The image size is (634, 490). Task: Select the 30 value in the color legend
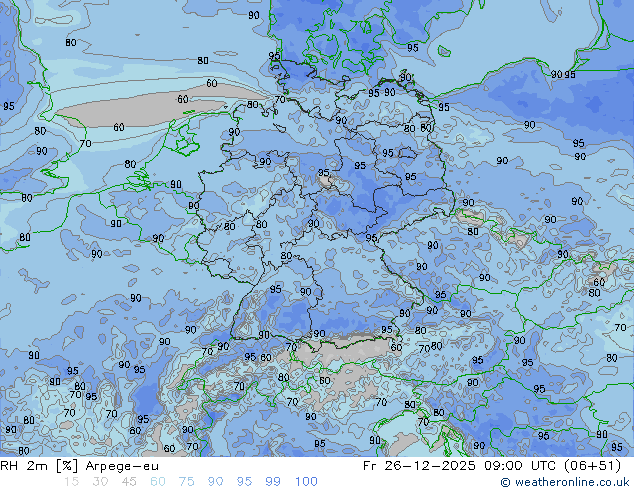(x=100, y=482)
